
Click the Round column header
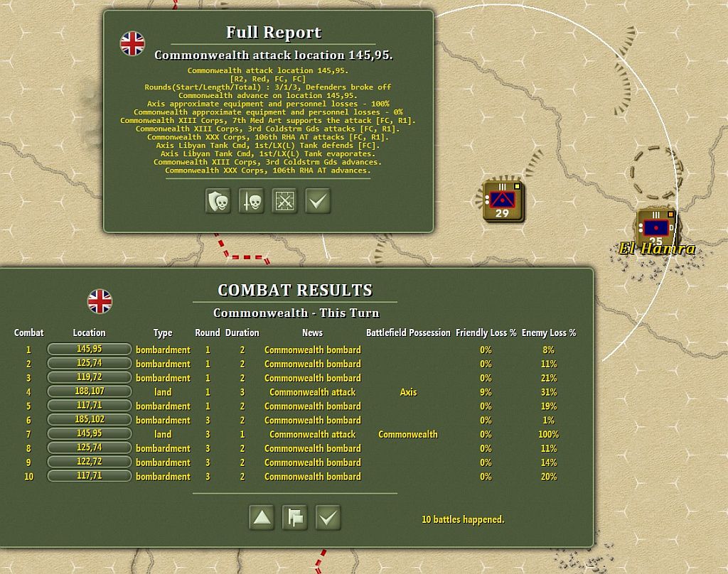pos(208,332)
